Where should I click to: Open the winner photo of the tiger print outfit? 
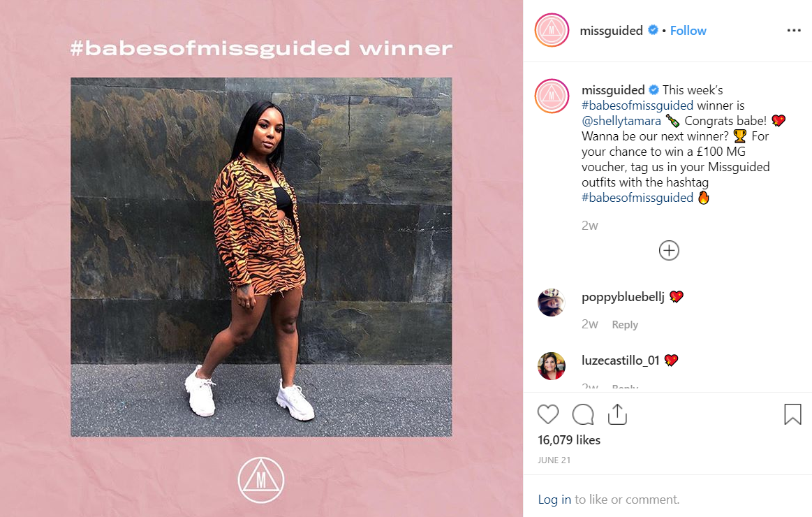(x=261, y=257)
